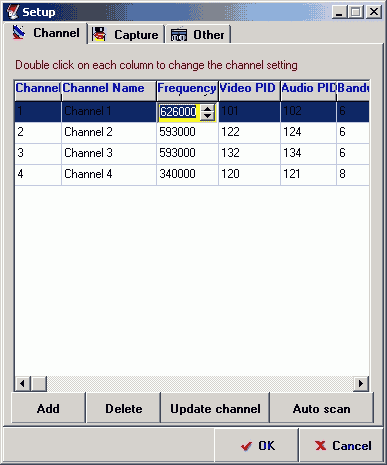Click the horizontal scrollbar right arrow
The image size is (387, 465).
tap(361, 384)
